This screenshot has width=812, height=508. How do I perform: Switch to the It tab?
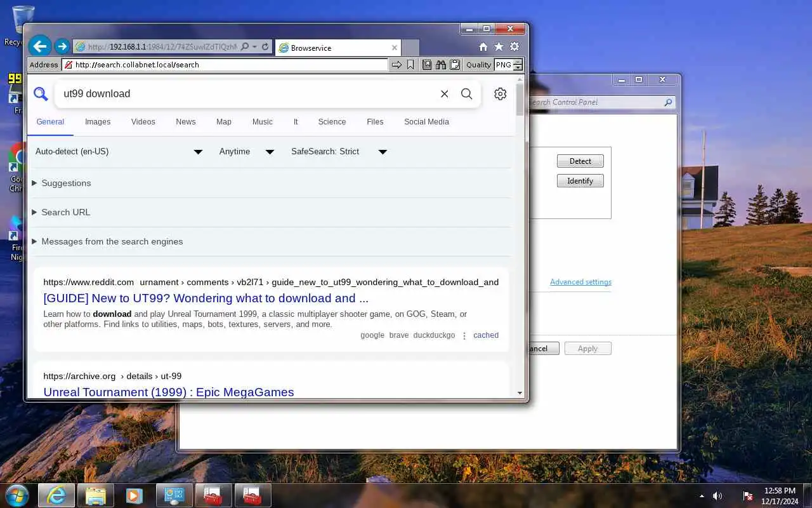click(x=296, y=122)
